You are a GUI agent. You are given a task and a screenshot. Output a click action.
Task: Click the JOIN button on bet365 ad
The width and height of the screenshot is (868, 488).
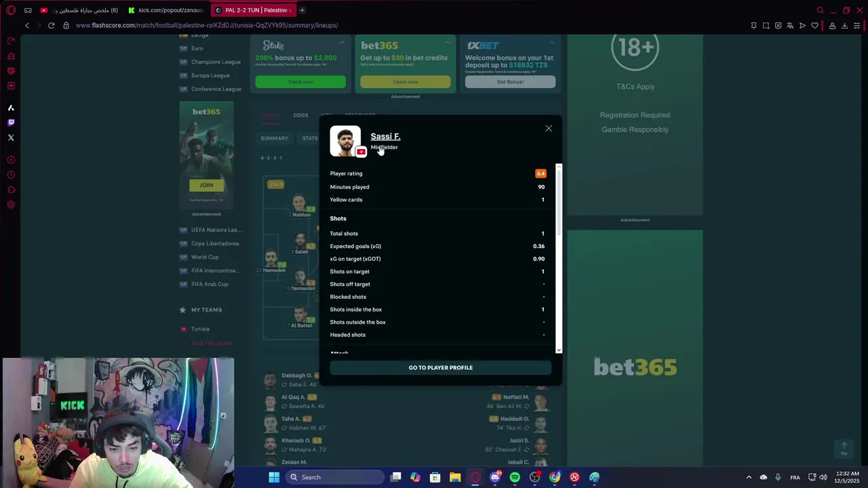(206, 185)
